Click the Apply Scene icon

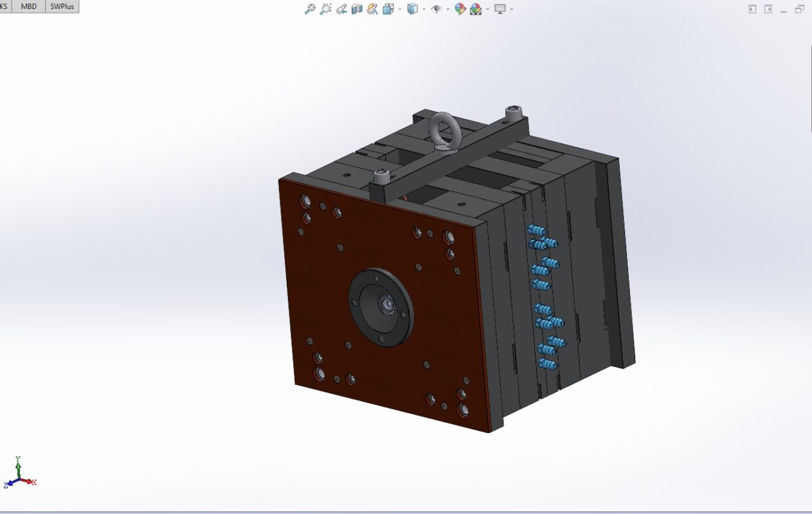click(476, 9)
